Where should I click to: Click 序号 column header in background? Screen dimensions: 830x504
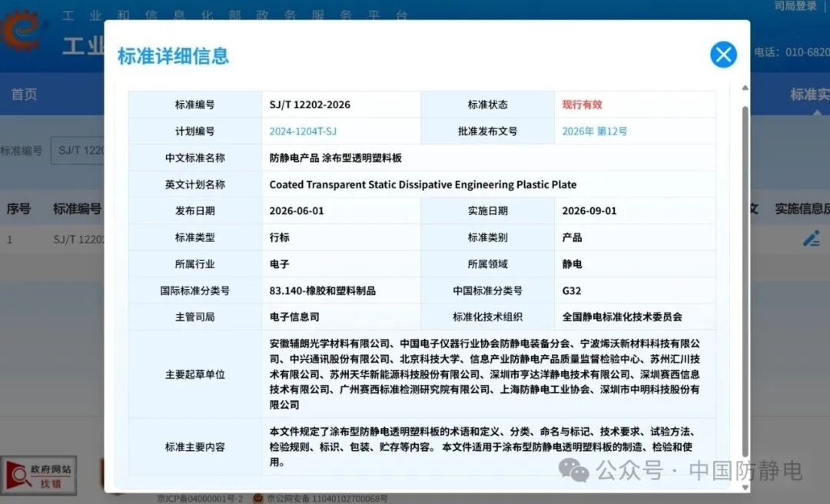tap(18, 209)
